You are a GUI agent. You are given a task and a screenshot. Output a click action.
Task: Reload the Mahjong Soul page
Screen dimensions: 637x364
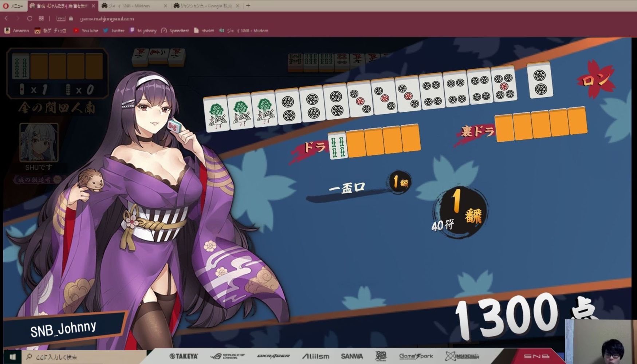(x=30, y=19)
